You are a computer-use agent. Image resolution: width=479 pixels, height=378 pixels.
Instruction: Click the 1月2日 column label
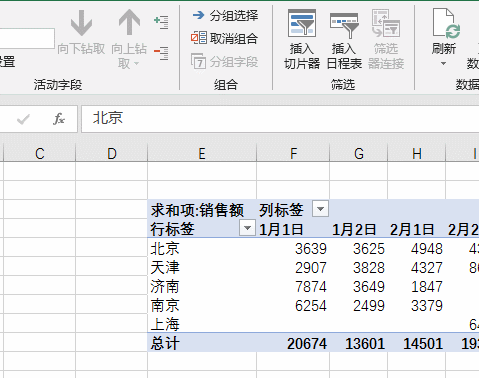coord(354,229)
